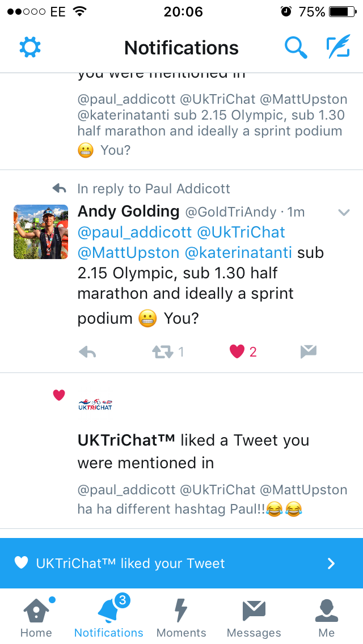Open the UKTriChat logo avatar
This screenshot has height=644, width=363.
tap(95, 405)
